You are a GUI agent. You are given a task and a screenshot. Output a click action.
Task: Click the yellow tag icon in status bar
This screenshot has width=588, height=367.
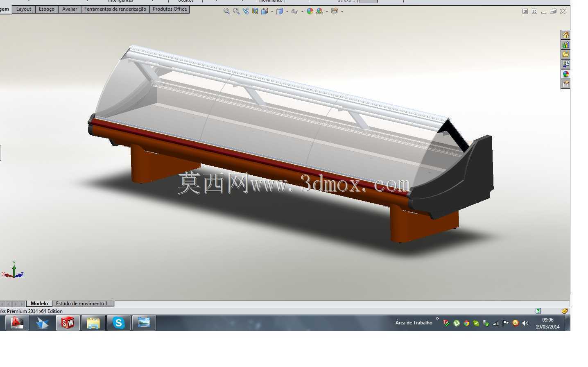pyautogui.click(x=565, y=311)
